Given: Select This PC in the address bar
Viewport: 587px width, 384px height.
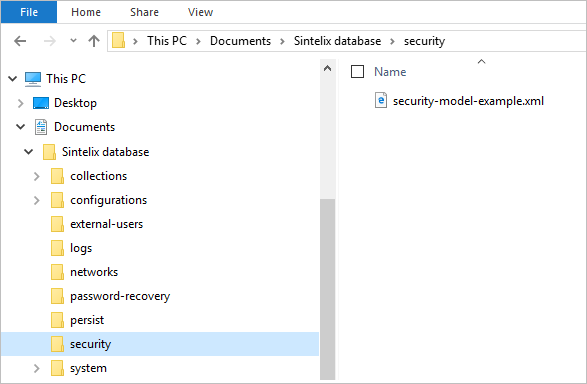Looking at the screenshot, I should [167, 40].
